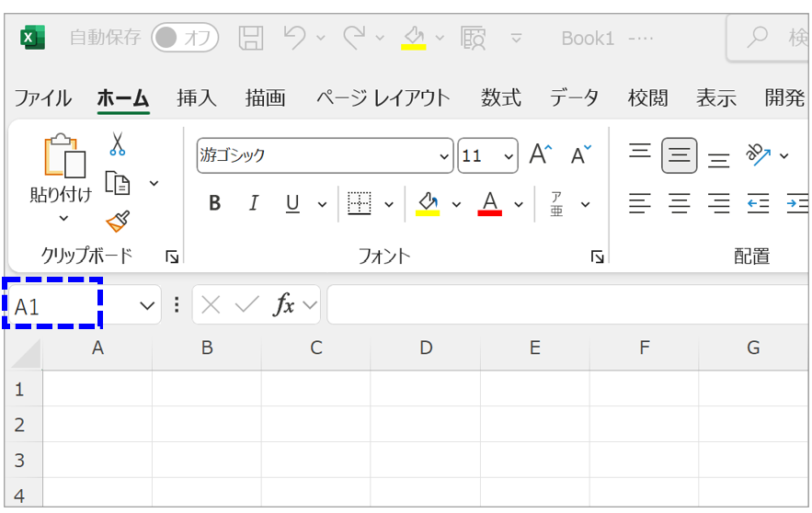Open the 描画 tab
The image size is (812, 513).
tap(265, 97)
